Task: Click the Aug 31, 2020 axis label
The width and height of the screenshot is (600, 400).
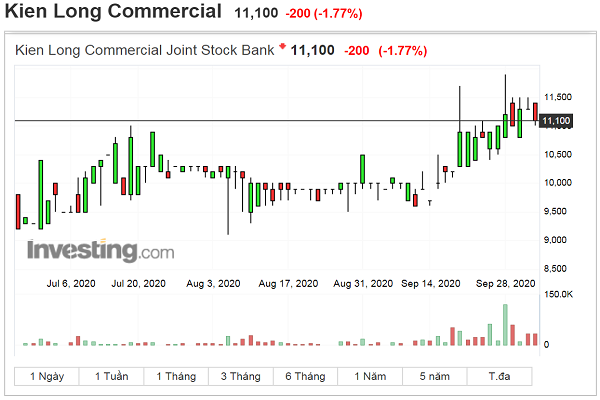Action: click(363, 284)
